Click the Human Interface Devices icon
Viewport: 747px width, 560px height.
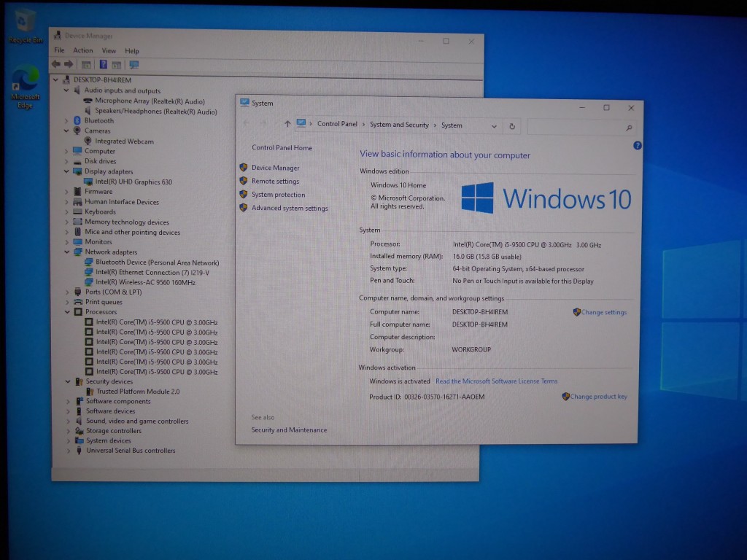(x=77, y=201)
